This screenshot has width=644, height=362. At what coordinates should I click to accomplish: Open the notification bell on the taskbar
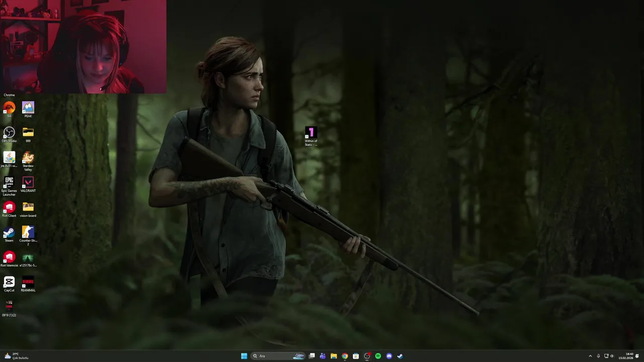(637, 356)
